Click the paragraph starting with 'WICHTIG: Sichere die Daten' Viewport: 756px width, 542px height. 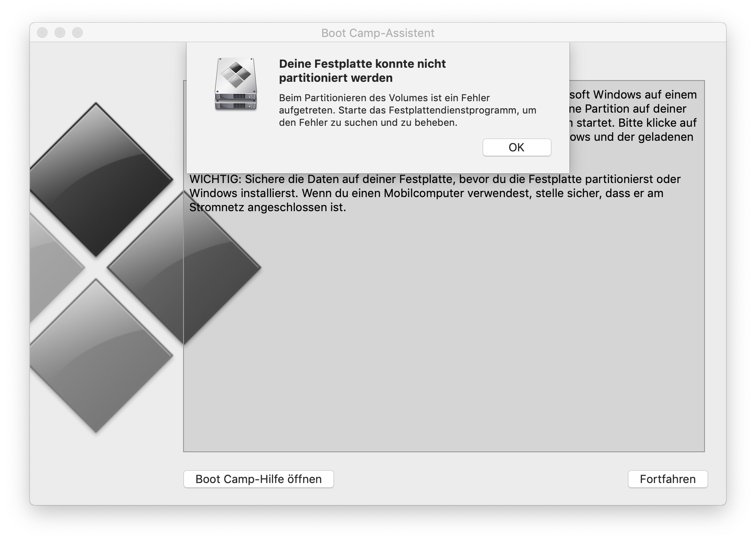[x=435, y=193]
